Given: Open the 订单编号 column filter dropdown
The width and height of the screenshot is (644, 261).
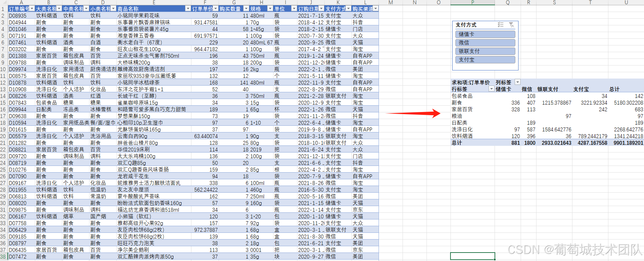Looking at the screenshot, I should click(32, 8).
